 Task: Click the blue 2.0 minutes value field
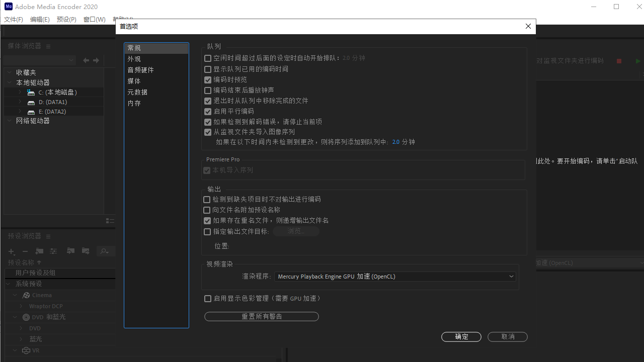tap(396, 142)
